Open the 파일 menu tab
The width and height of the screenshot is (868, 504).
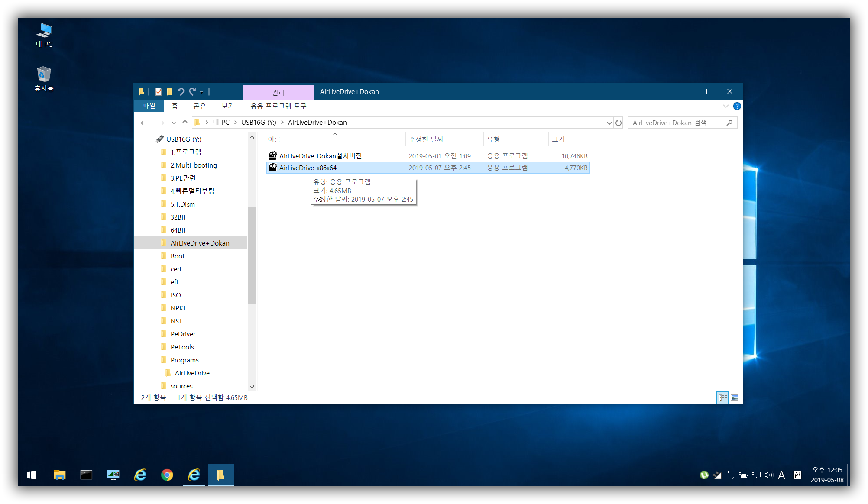click(149, 106)
